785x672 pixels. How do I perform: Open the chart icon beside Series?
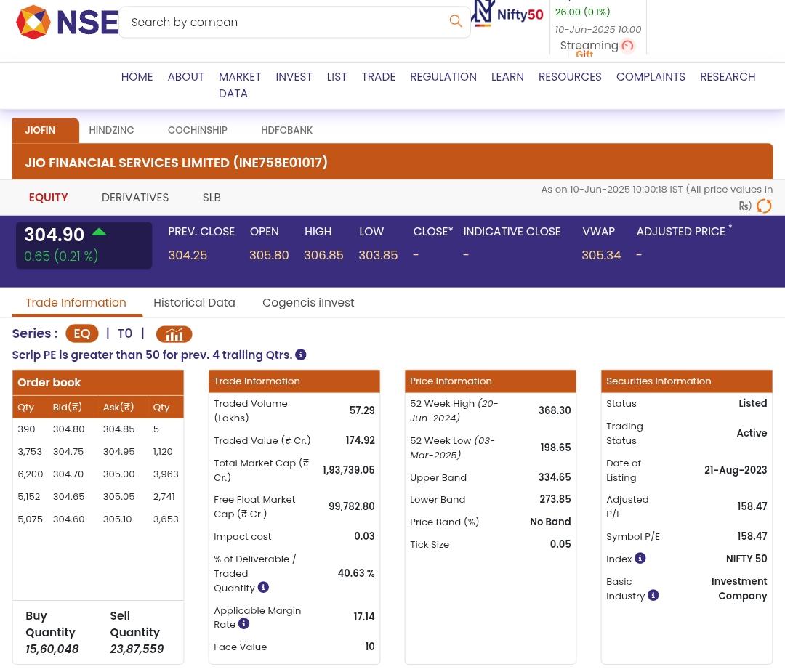[x=174, y=333]
